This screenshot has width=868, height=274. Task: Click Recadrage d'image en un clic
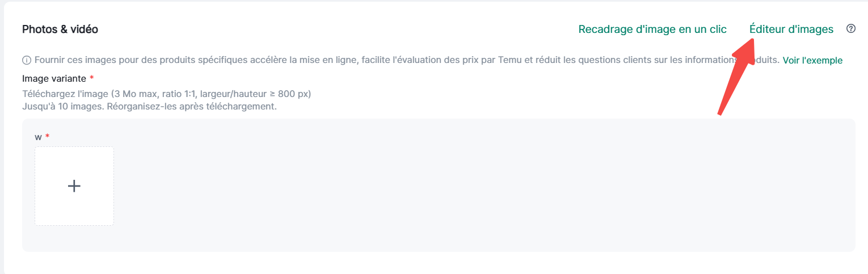click(652, 29)
